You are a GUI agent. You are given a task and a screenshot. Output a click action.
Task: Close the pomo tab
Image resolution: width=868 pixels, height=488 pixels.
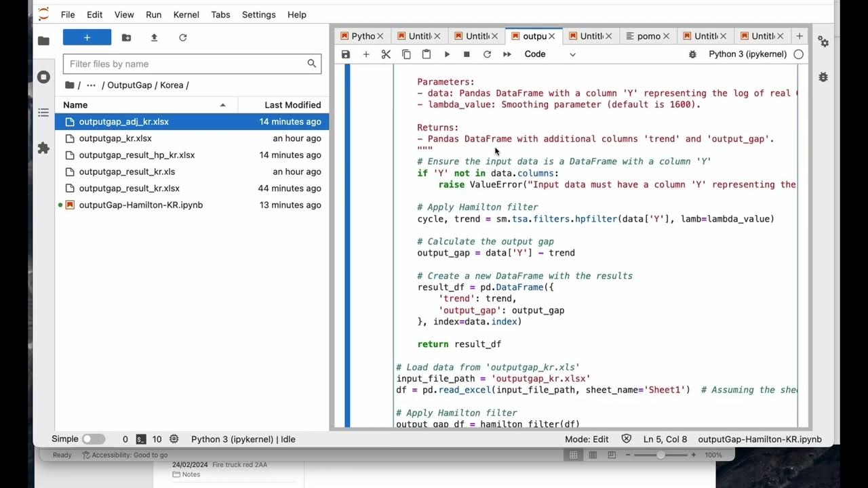click(666, 36)
